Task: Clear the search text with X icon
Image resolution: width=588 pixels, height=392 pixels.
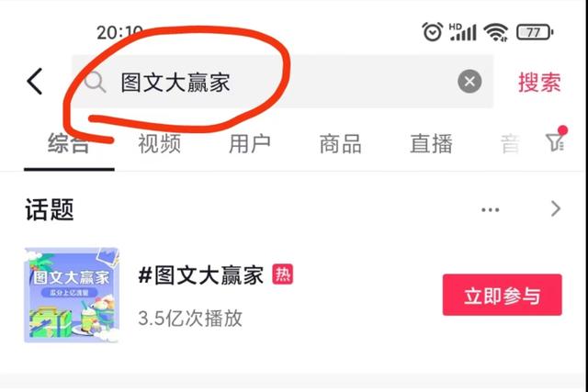Action: tap(469, 82)
